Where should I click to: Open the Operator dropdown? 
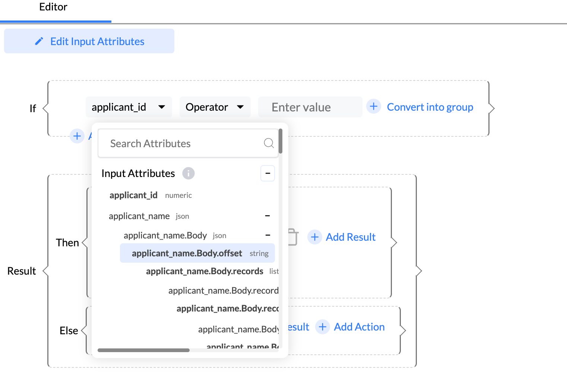(215, 107)
